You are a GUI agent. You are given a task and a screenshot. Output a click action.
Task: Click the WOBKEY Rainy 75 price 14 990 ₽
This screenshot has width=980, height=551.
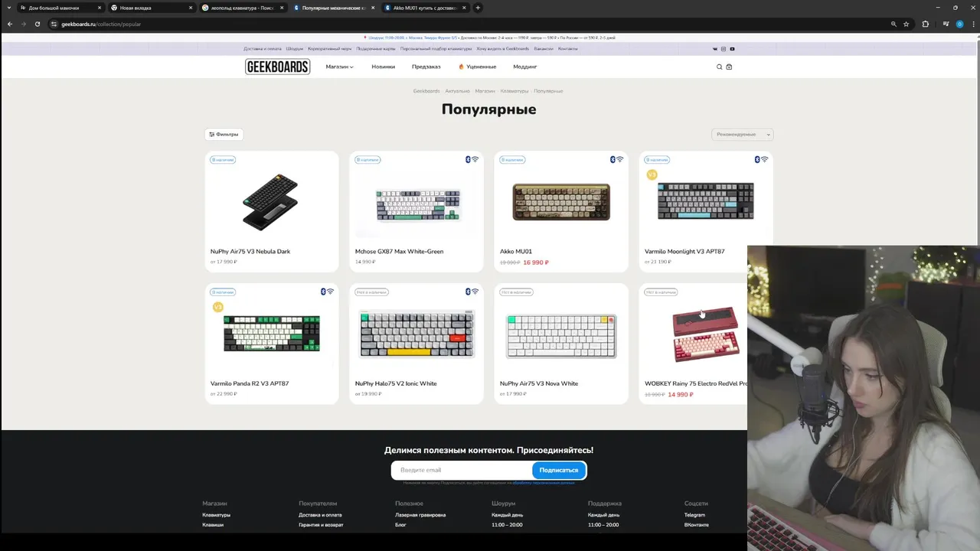tap(681, 395)
